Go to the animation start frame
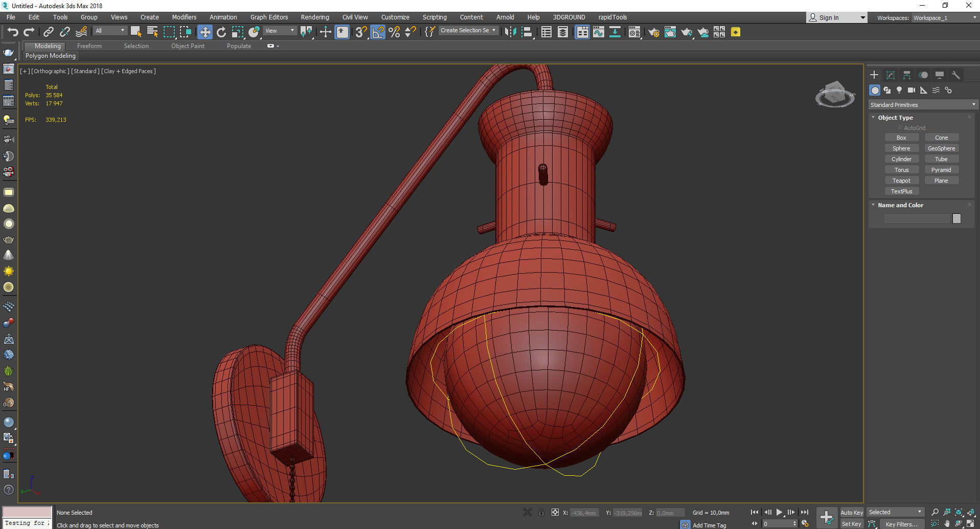Screen dimensions: 980x529 click(755, 512)
